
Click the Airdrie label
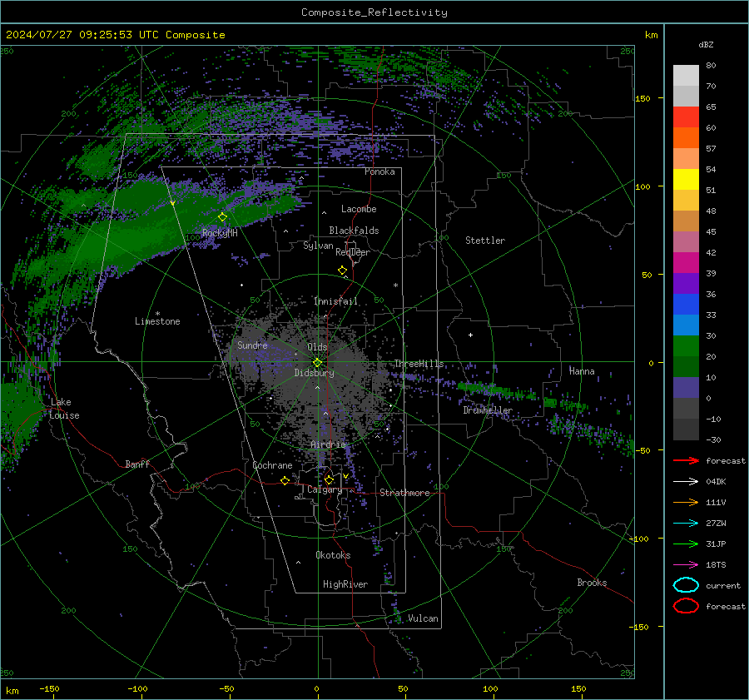tap(328, 444)
